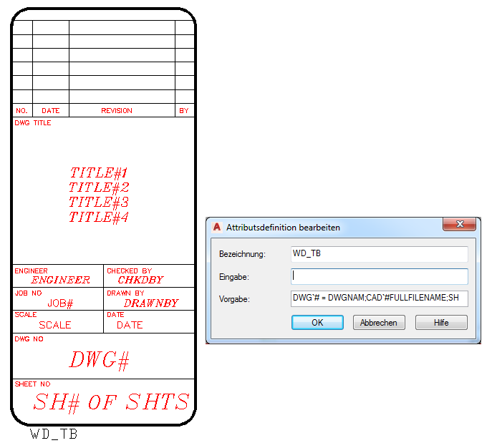
Task: Select the TITLE#1 attribute text
Action: point(99,172)
